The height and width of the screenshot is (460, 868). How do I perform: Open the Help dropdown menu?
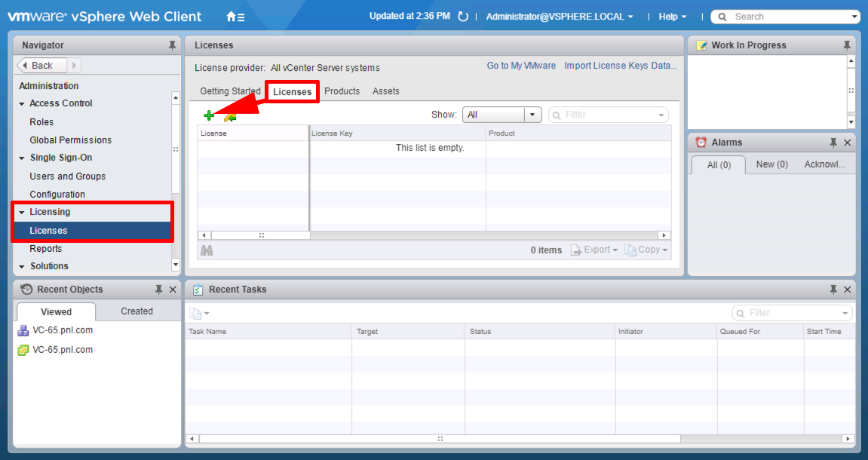click(673, 17)
